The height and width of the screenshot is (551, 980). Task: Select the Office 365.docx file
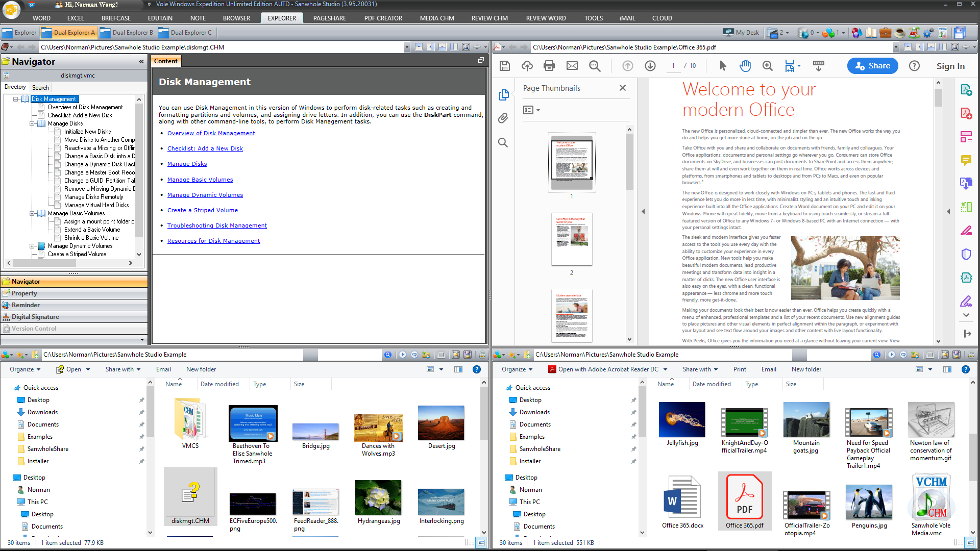(x=682, y=502)
